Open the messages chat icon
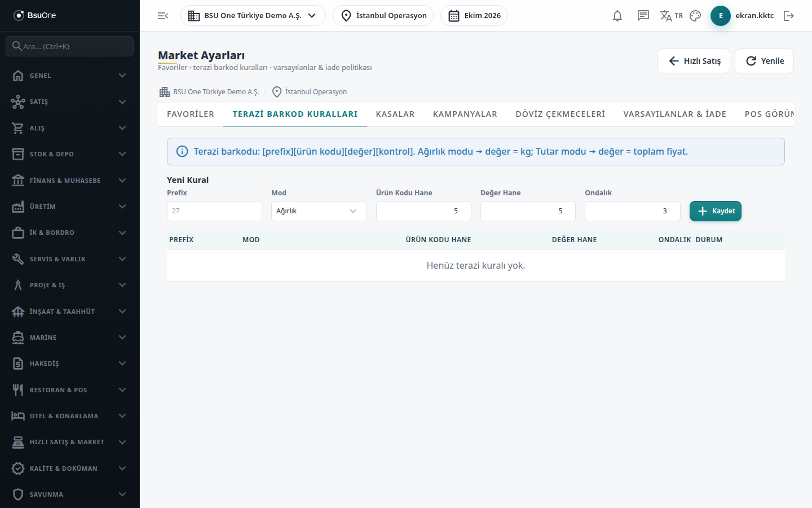Viewport: 812px width, 508px height. (x=643, y=16)
